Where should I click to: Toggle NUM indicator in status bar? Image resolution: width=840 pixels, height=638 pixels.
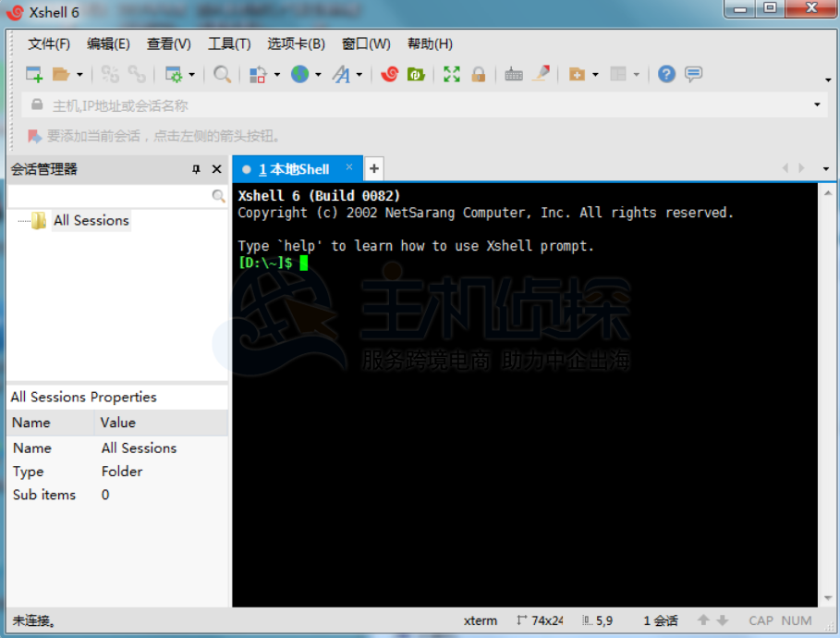[796, 620]
